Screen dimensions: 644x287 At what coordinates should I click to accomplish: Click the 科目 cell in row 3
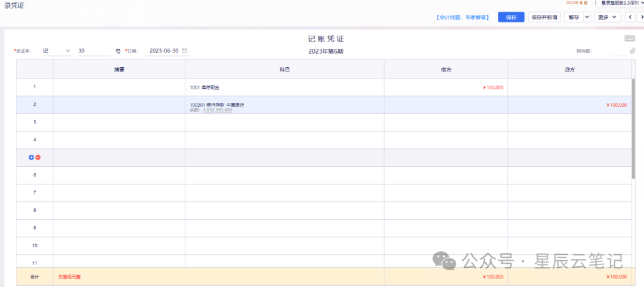(x=284, y=123)
